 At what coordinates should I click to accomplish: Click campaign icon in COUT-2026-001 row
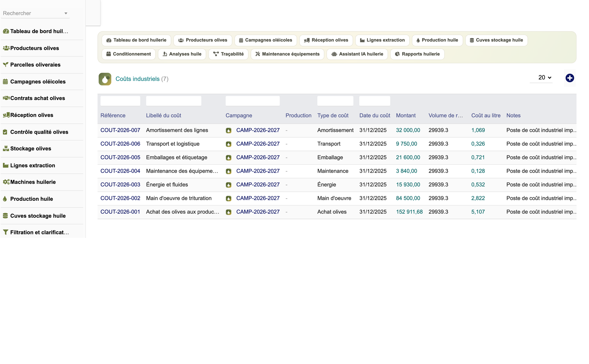[x=229, y=212]
